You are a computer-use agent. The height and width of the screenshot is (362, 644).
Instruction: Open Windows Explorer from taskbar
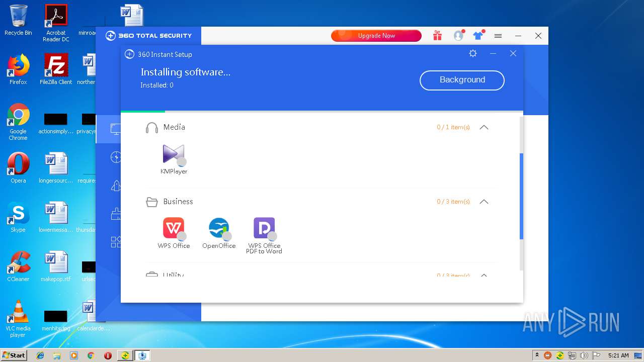click(x=57, y=355)
